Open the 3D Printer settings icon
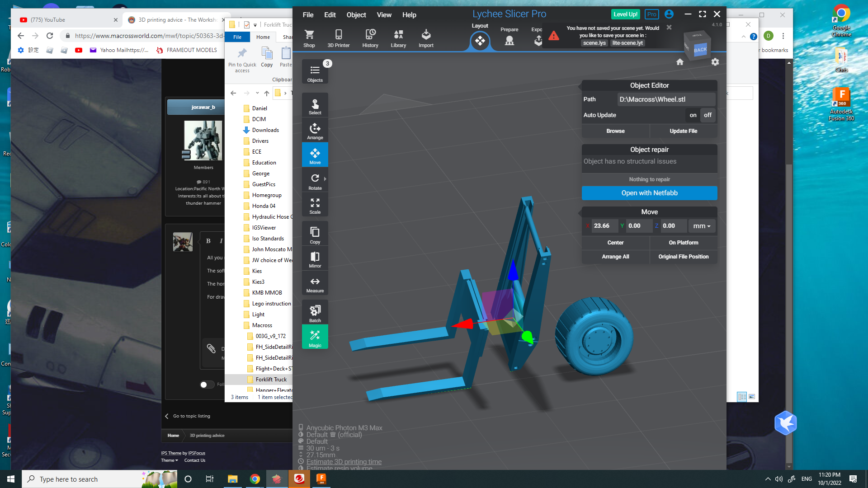 pyautogui.click(x=339, y=38)
